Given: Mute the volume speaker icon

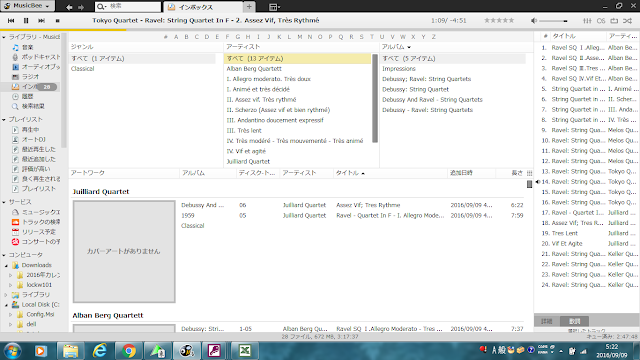Looking at the screenshot, I should pyautogui.click(x=533, y=20).
